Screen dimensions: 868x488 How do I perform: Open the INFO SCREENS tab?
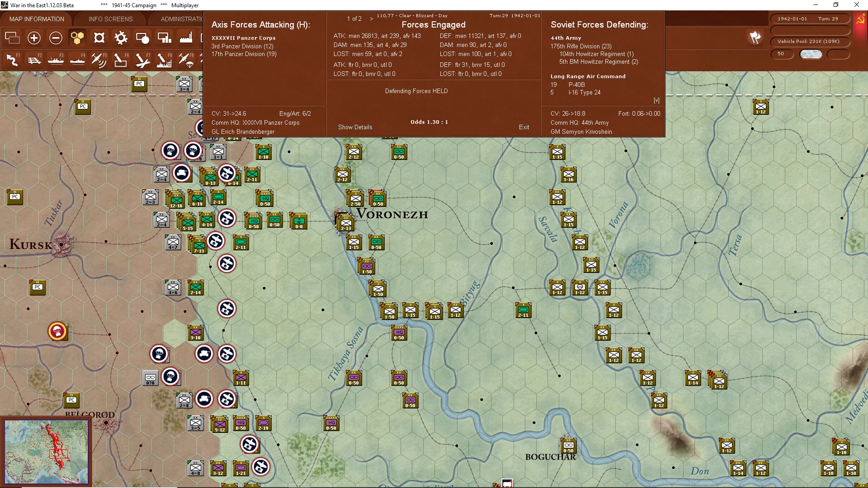111,19
